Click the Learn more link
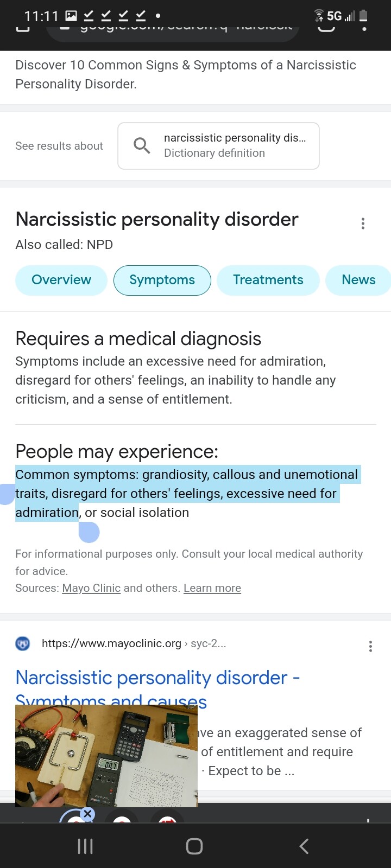The height and width of the screenshot is (868, 391). click(x=212, y=588)
